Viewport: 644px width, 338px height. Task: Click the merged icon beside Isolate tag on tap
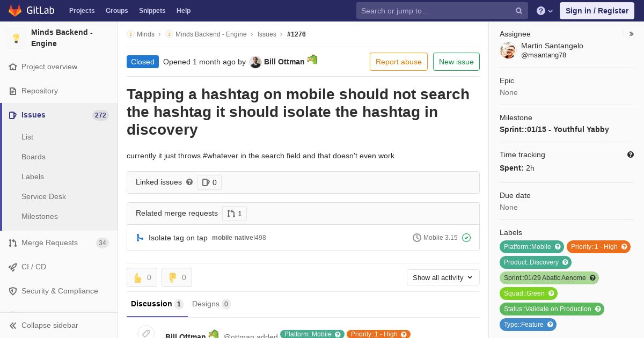140,238
